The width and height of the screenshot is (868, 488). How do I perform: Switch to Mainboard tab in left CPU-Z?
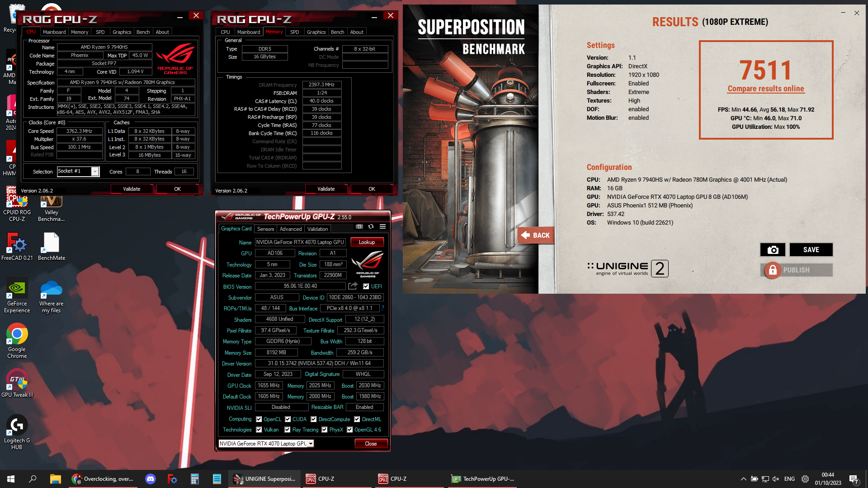(54, 32)
